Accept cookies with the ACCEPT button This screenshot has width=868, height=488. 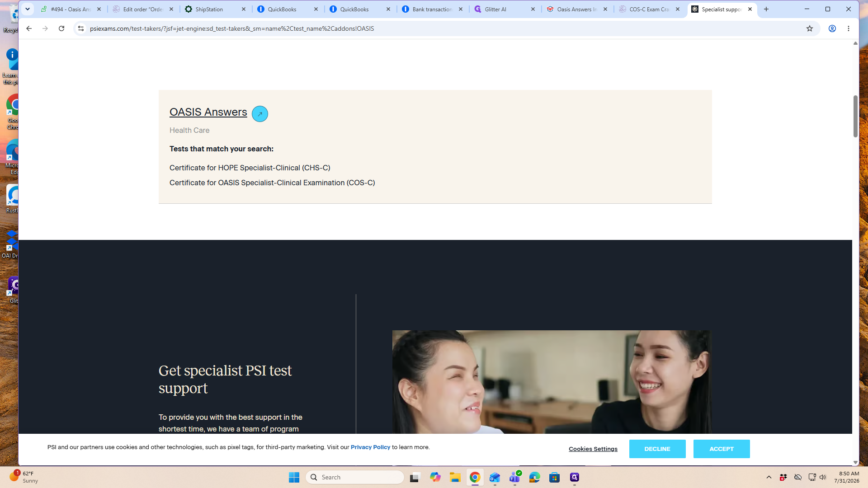click(722, 449)
